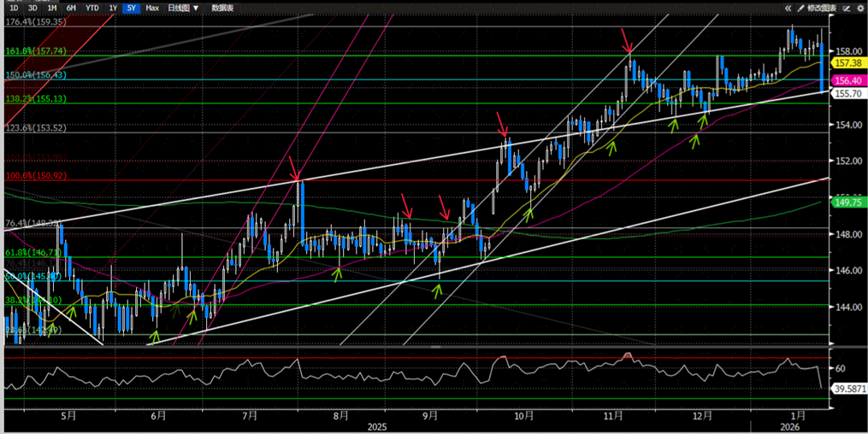Open the annotation drawing tool icon

[x=846, y=9]
